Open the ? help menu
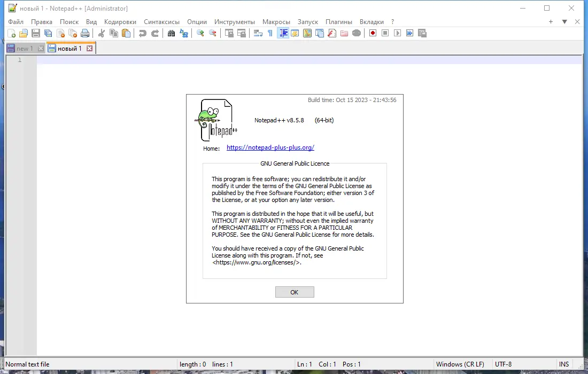The width and height of the screenshot is (588, 374). [393, 22]
